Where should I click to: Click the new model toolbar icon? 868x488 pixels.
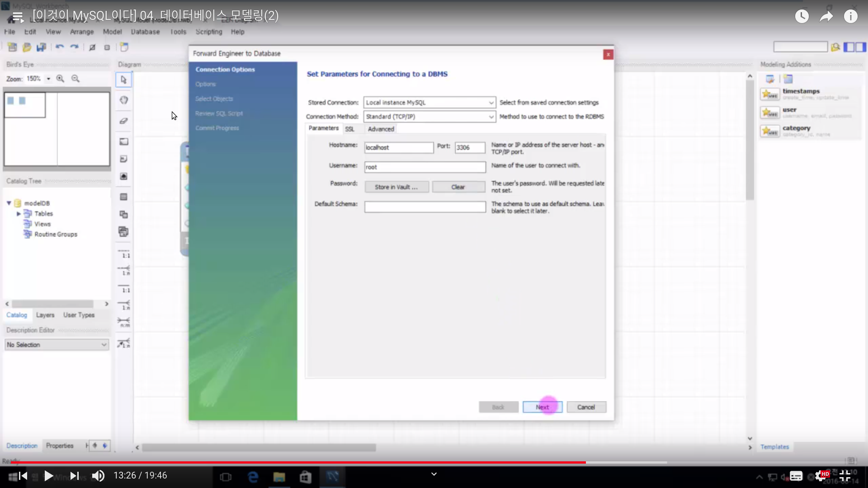(x=12, y=47)
